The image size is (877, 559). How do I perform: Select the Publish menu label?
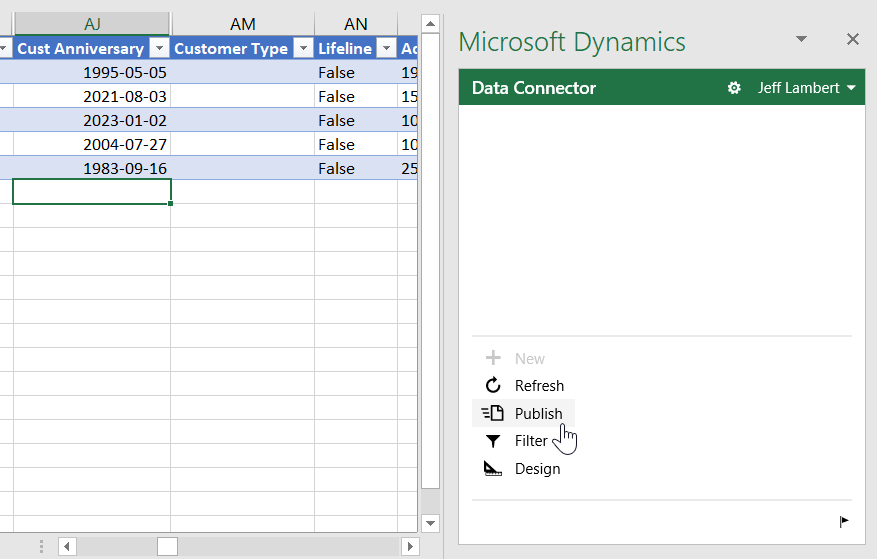coord(538,414)
